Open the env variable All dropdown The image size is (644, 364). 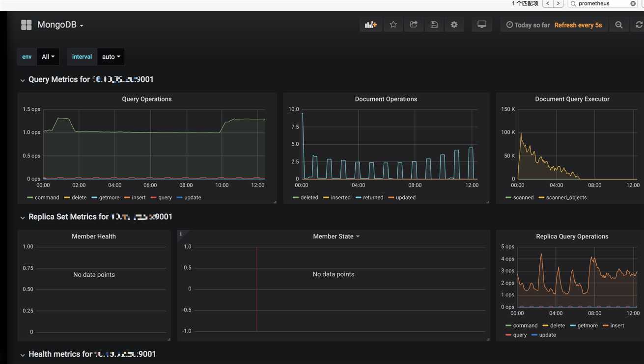click(48, 57)
